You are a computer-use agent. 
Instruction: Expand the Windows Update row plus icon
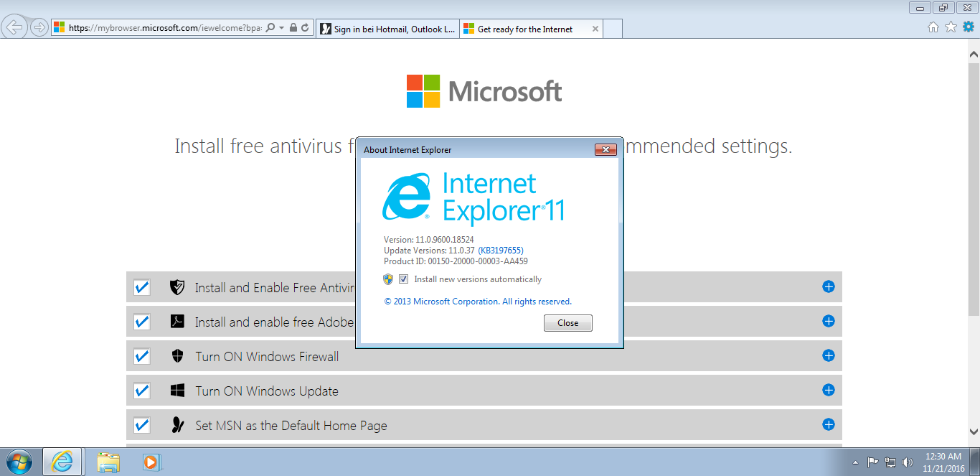829,390
